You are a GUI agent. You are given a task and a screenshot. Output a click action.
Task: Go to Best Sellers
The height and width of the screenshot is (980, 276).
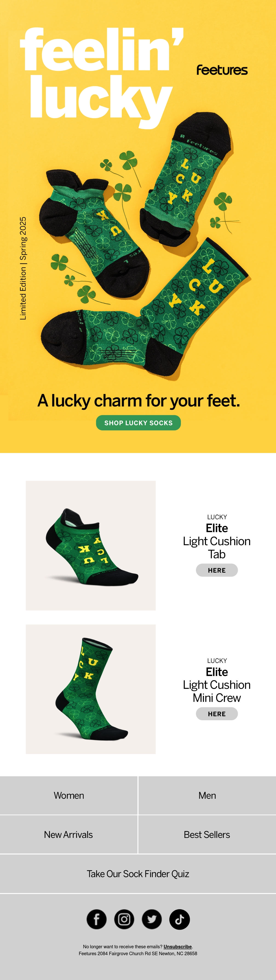[207, 835]
